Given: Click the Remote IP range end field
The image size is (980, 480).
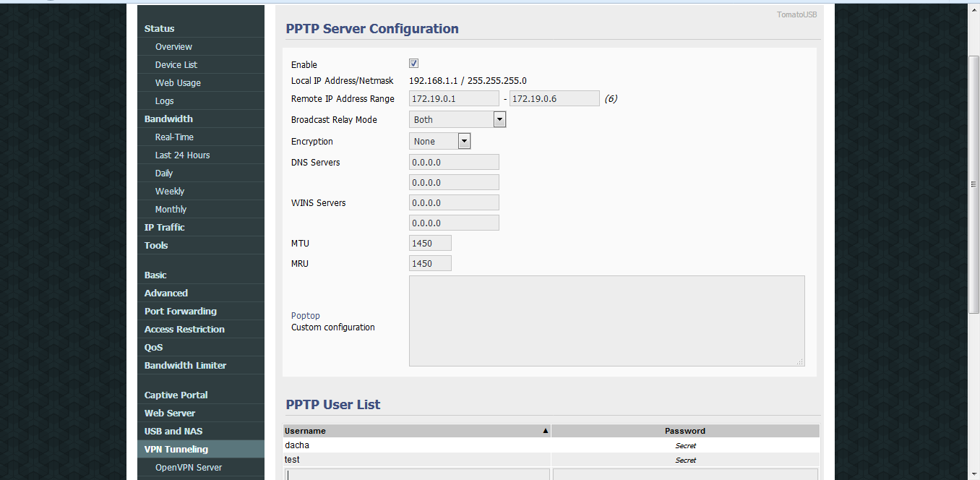Looking at the screenshot, I should 554,98.
